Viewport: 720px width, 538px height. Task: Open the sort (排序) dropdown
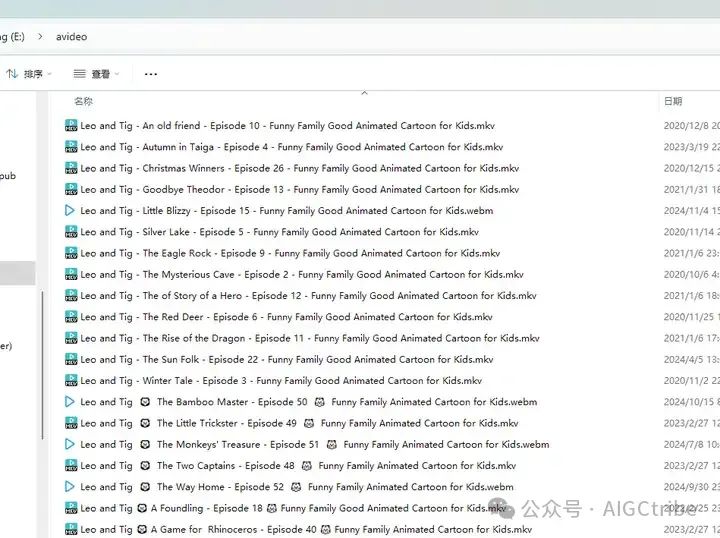click(x=29, y=74)
